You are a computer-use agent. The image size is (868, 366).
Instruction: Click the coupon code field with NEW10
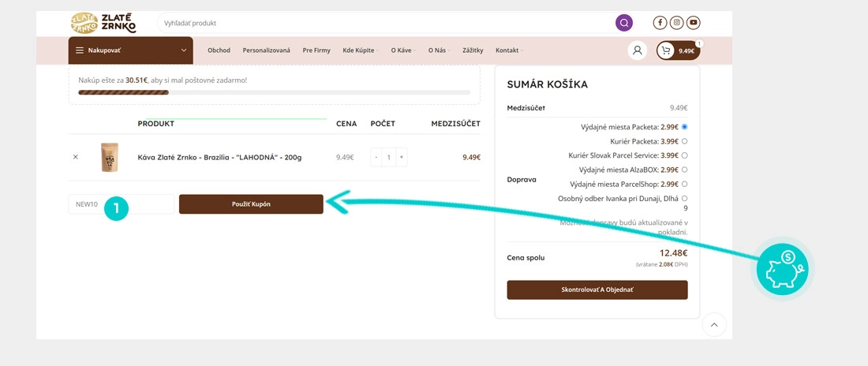point(122,204)
